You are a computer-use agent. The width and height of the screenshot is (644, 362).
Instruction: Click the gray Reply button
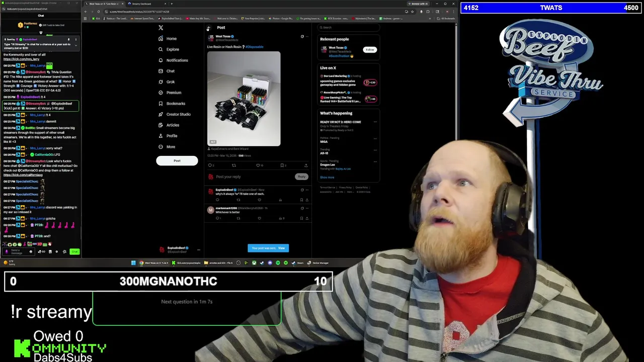(x=301, y=177)
